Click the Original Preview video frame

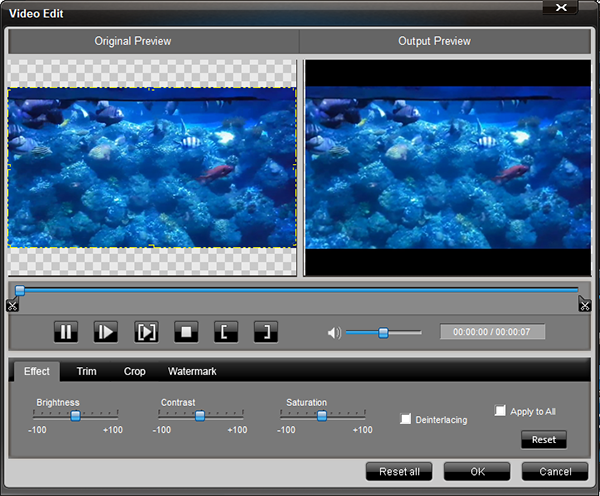[152, 168]
